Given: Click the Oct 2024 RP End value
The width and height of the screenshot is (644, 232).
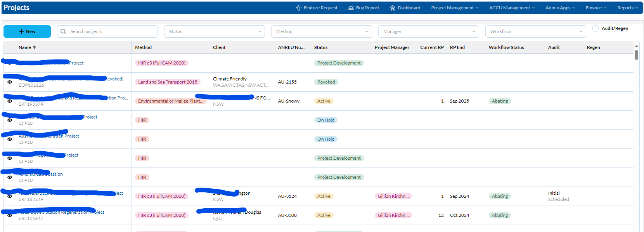Looking at the screenshot, I should click(x=459, y=215).
